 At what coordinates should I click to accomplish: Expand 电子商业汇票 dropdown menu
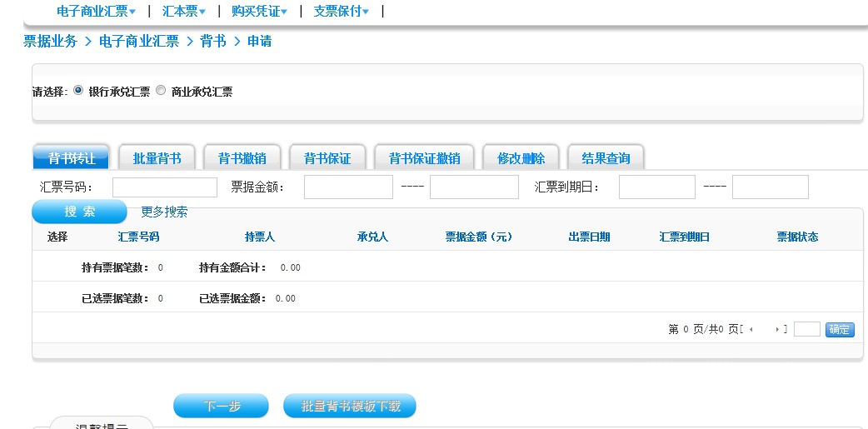coord(96,11)
